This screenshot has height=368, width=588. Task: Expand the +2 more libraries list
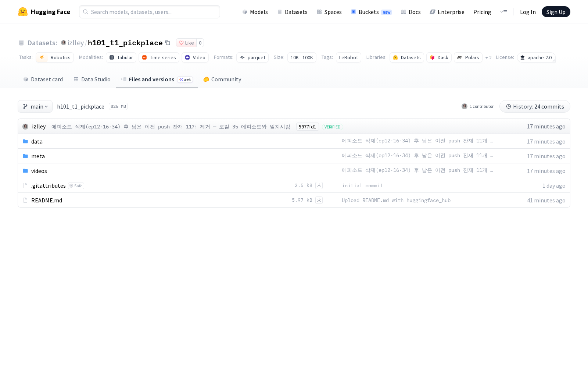(x=488, y=57)
